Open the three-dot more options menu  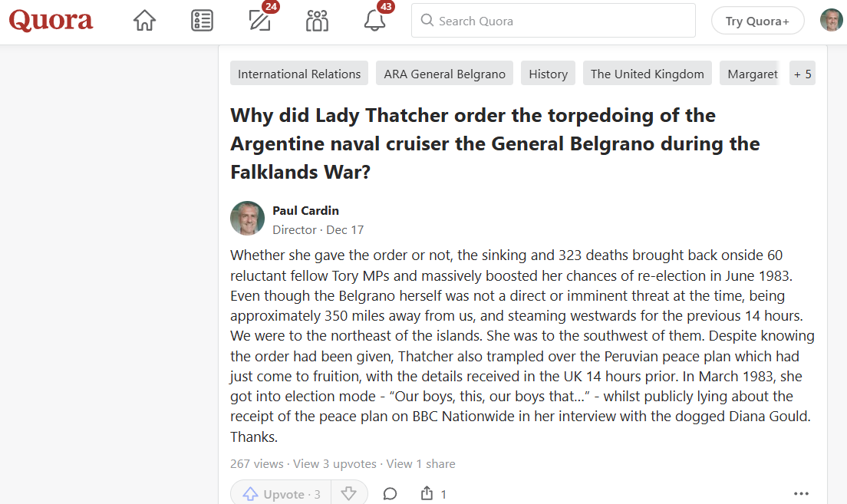click(x=801, y=494)
